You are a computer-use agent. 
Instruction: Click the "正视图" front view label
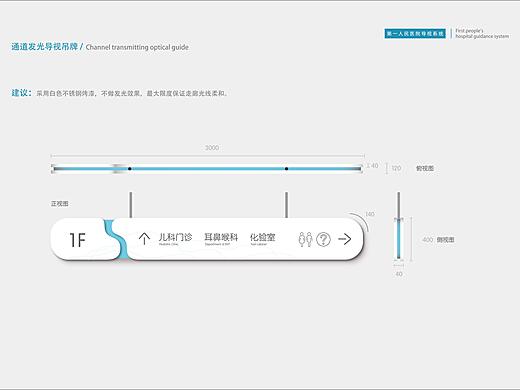[60, 203]
